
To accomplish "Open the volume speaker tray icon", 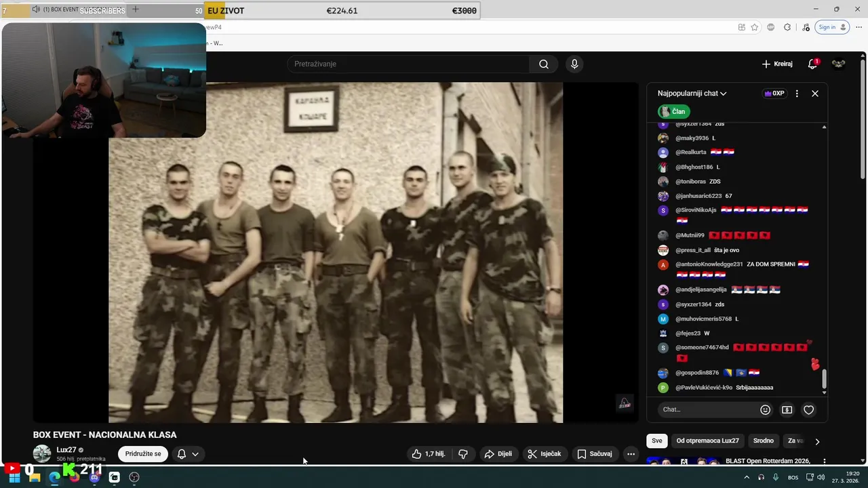I will (821, 477).
